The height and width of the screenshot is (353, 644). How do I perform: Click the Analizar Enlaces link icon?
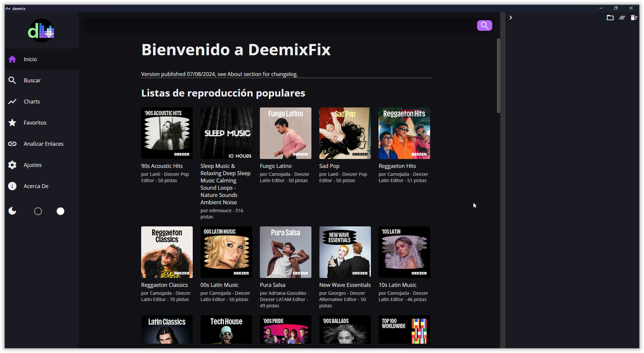(x=13, y=144)
